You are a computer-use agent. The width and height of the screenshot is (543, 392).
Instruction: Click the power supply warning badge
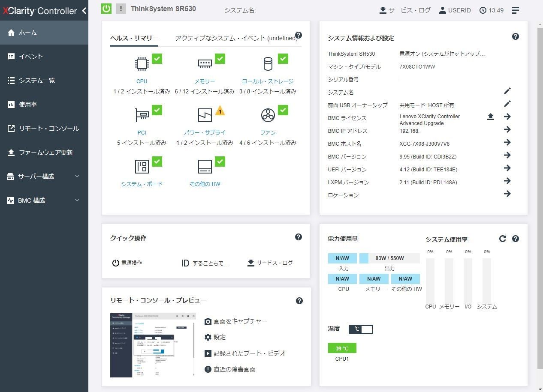pyautogui.click(x=220, y=111)
